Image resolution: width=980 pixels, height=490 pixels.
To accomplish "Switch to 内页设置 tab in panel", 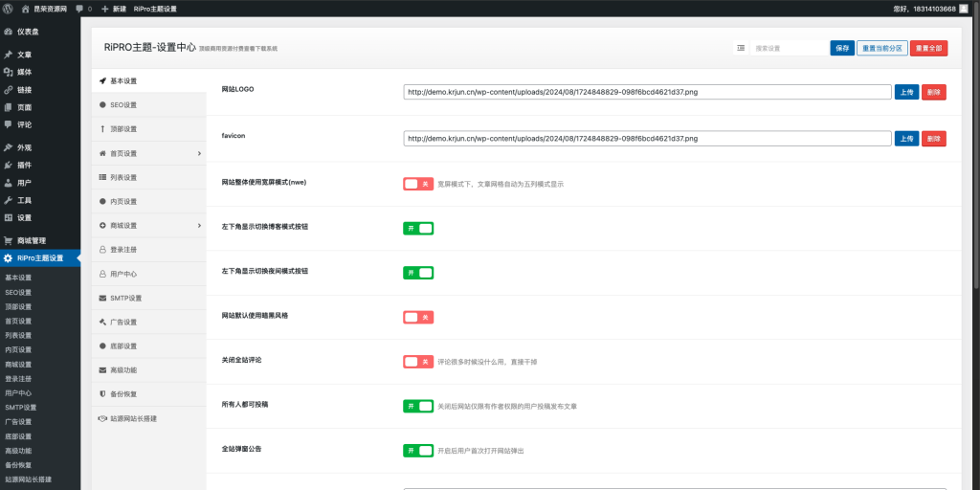I will [148, 201].
